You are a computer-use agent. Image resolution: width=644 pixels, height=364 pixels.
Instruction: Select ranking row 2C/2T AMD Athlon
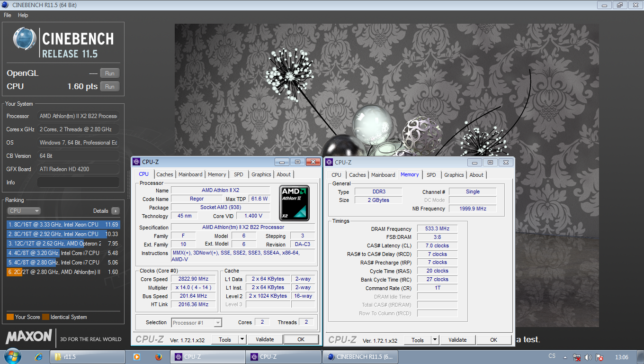(63, 272)
